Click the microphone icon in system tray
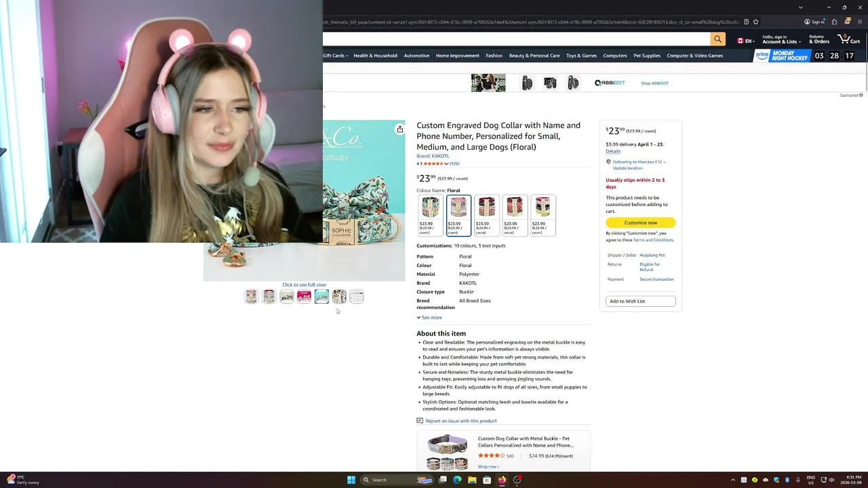 tap(798, 480)
